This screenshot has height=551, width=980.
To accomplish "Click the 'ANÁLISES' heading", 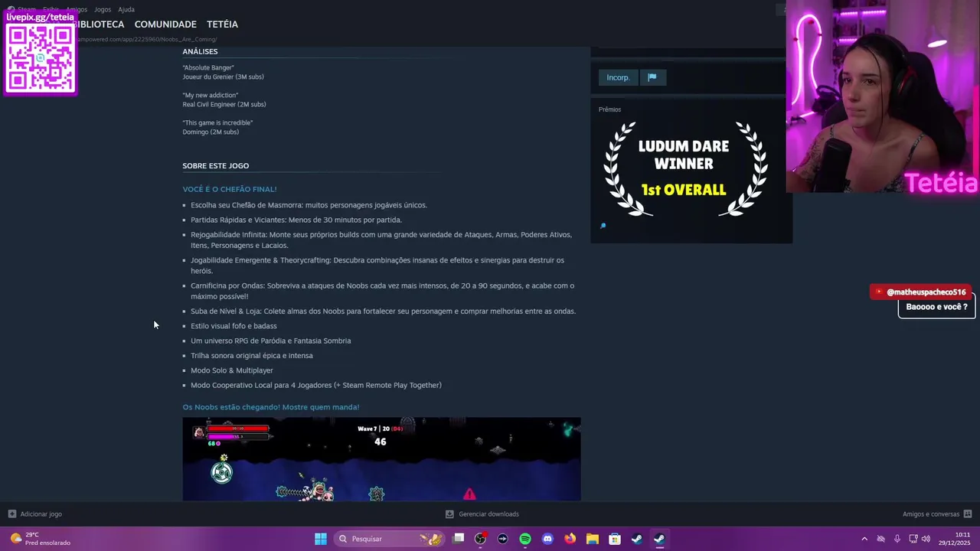I will coord(200,52).
